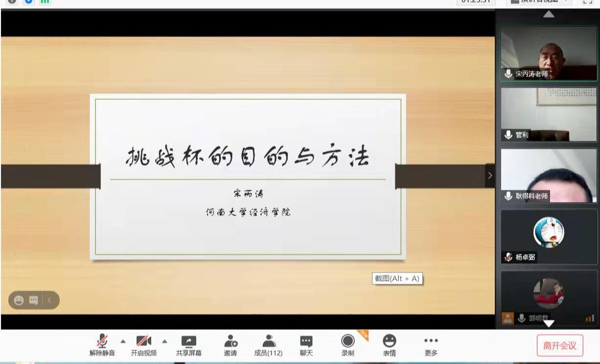The width and height of the screenshot is (600, 364).
Task: Collapse floating overlay with left chevron
Action: pyautogui.click(x=49, y=300)
